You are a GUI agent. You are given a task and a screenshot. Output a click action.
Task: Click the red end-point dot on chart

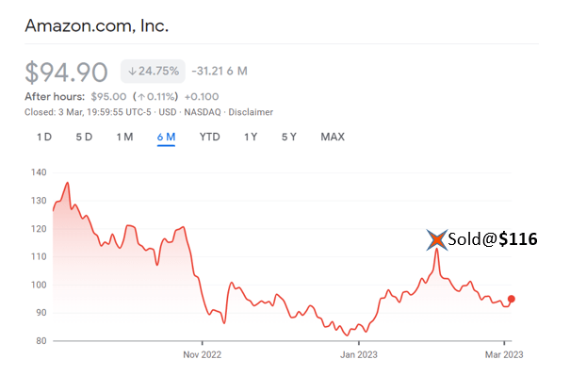(512, 299)
